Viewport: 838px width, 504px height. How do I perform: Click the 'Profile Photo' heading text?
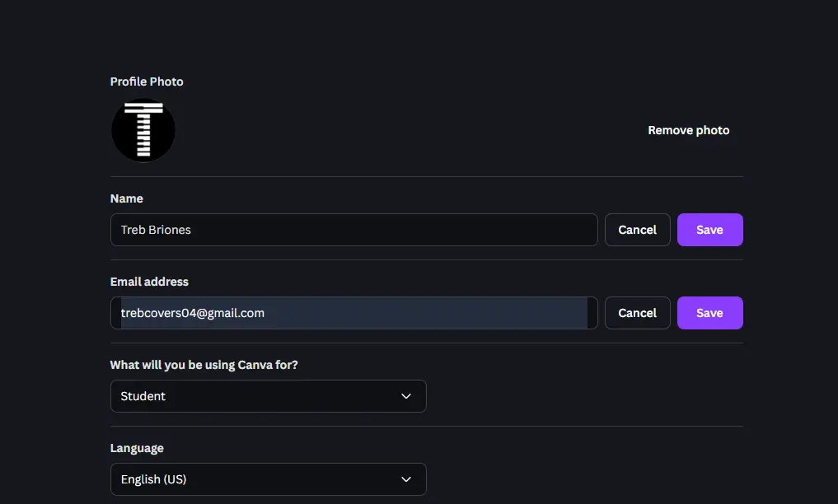147,82
